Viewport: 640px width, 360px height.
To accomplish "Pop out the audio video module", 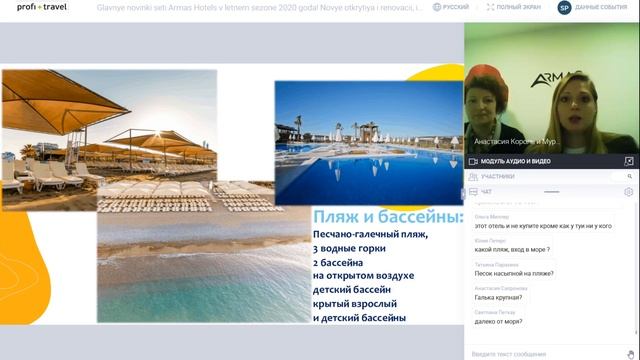I will (629, 161).
